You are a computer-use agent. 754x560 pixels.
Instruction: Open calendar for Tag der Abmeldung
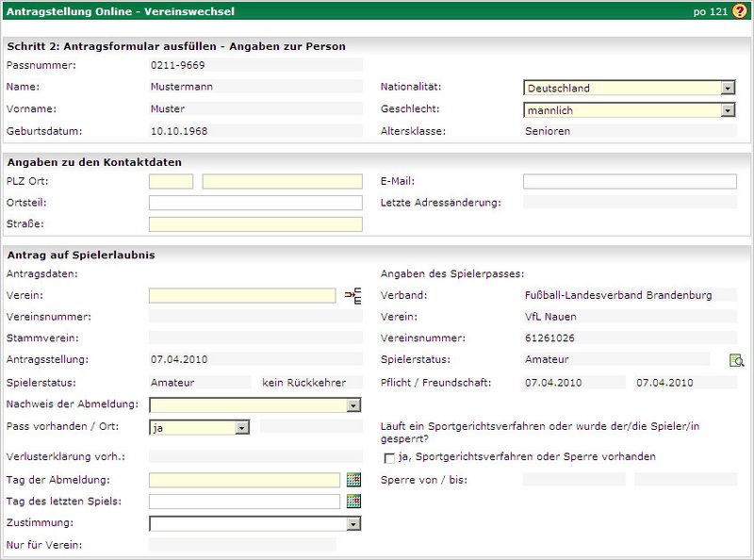point(353,480)
